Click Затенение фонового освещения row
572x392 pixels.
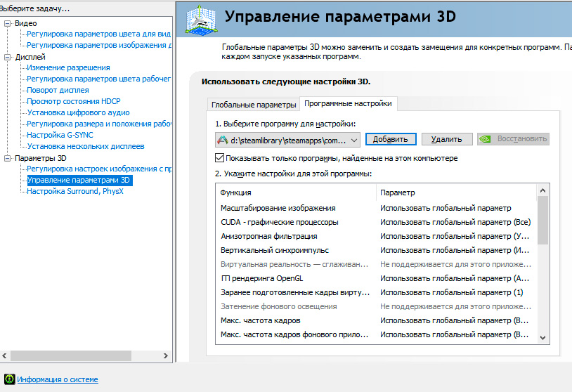[376, 307]
